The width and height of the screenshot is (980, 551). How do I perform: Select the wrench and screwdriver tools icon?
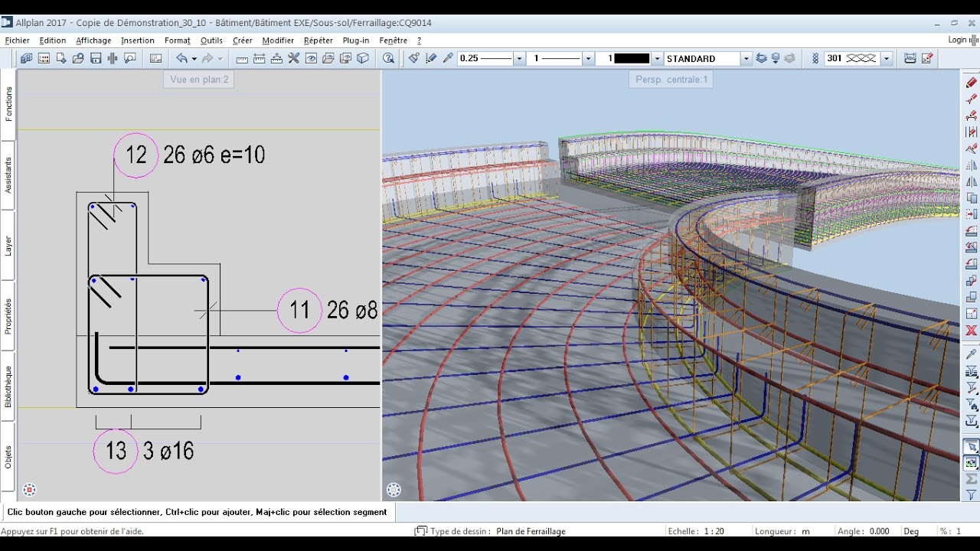click(x=293, y=58)
